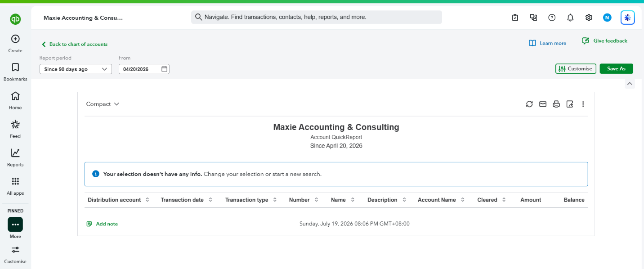Open the tasks clipboard icon in header

pos(515,18)
